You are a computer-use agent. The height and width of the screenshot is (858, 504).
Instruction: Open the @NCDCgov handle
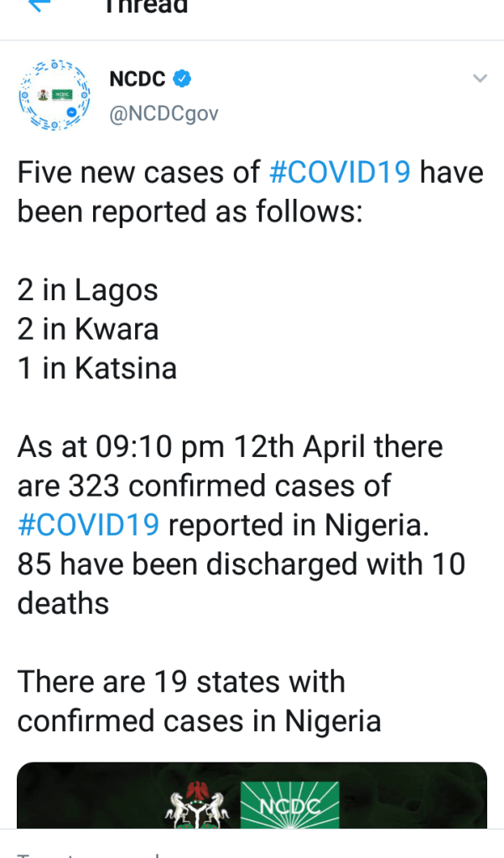pos(164,113)
